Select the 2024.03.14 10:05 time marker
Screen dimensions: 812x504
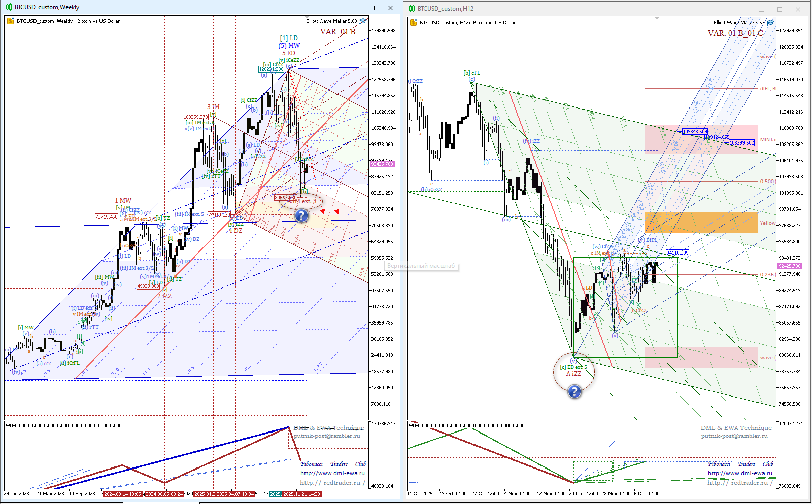click(122, 494)
